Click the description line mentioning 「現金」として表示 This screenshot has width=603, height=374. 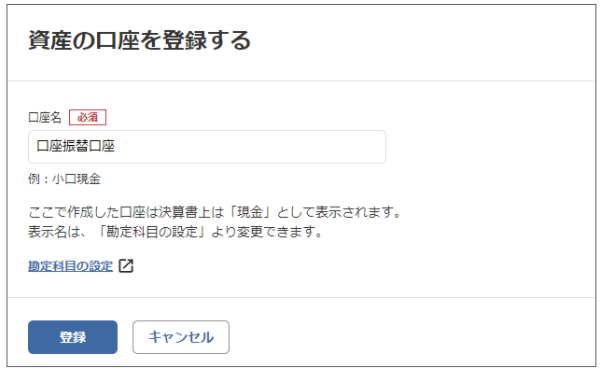(215, 212)
